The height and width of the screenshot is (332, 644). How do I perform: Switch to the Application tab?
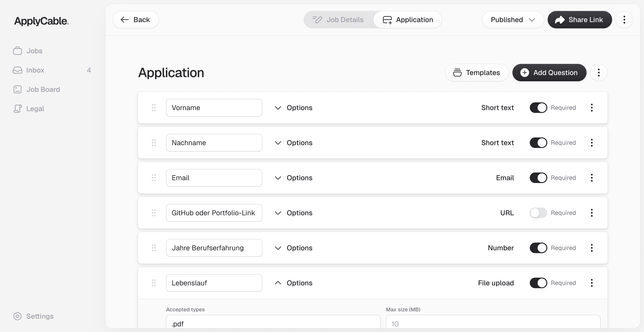pos(408,19)
